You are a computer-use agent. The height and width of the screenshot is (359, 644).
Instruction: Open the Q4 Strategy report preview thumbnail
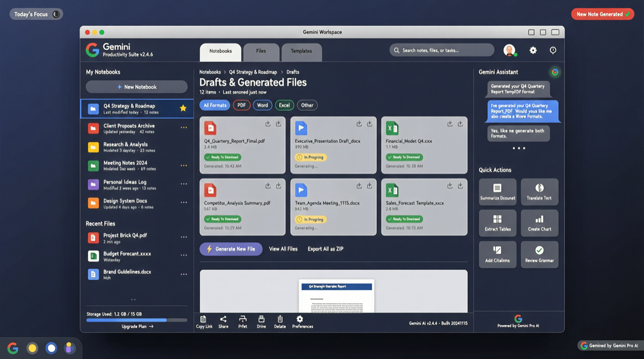tap(336, 296)
